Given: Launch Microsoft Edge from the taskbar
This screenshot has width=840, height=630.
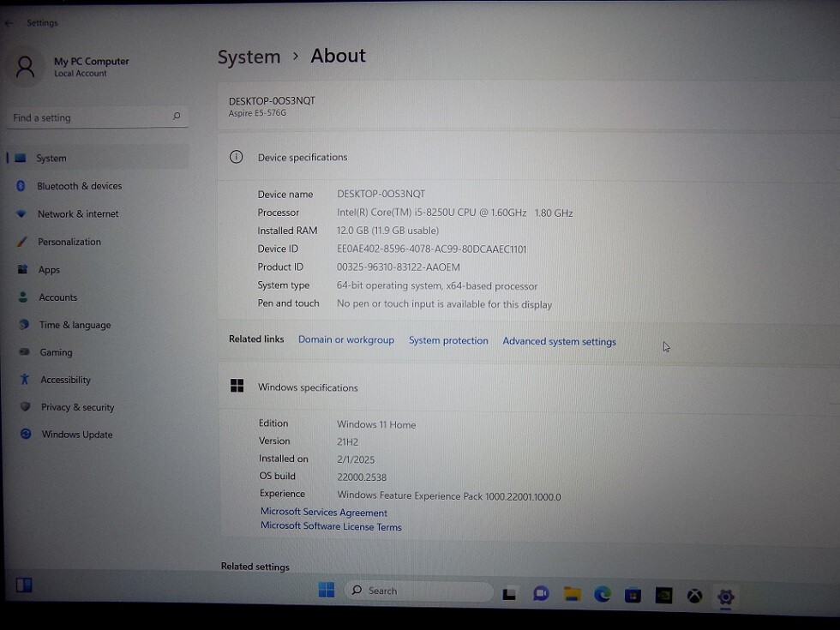Looking at the screenshot, I should pos(602,595).
